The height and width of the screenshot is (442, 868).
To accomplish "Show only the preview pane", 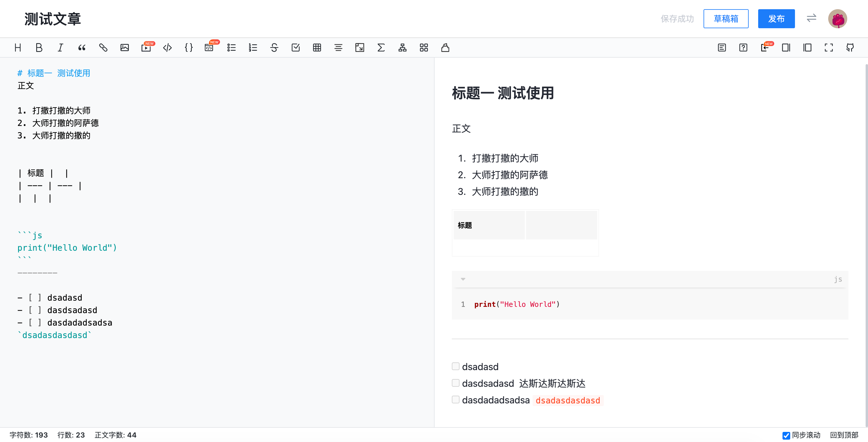I will click(x=807, y=48).
